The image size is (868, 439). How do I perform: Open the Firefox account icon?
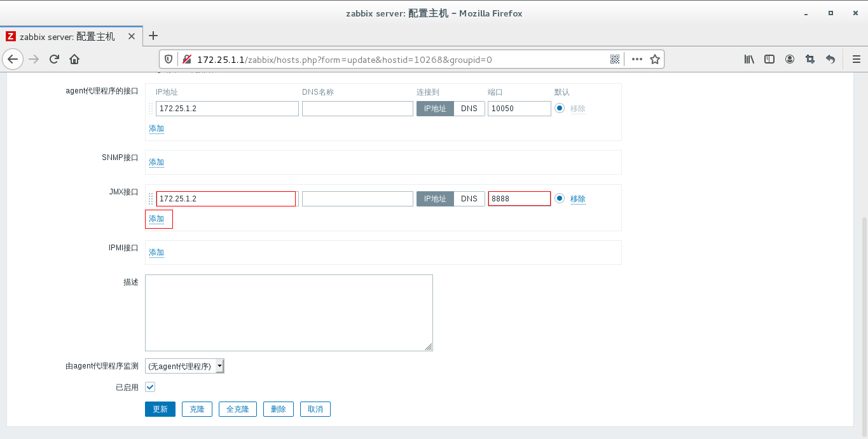(x=790, y=58)
